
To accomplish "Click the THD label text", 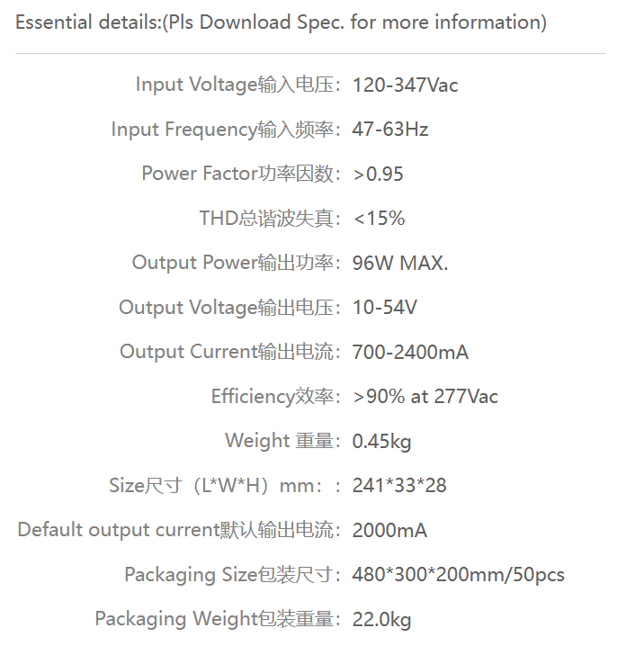I will coord(270,219).
